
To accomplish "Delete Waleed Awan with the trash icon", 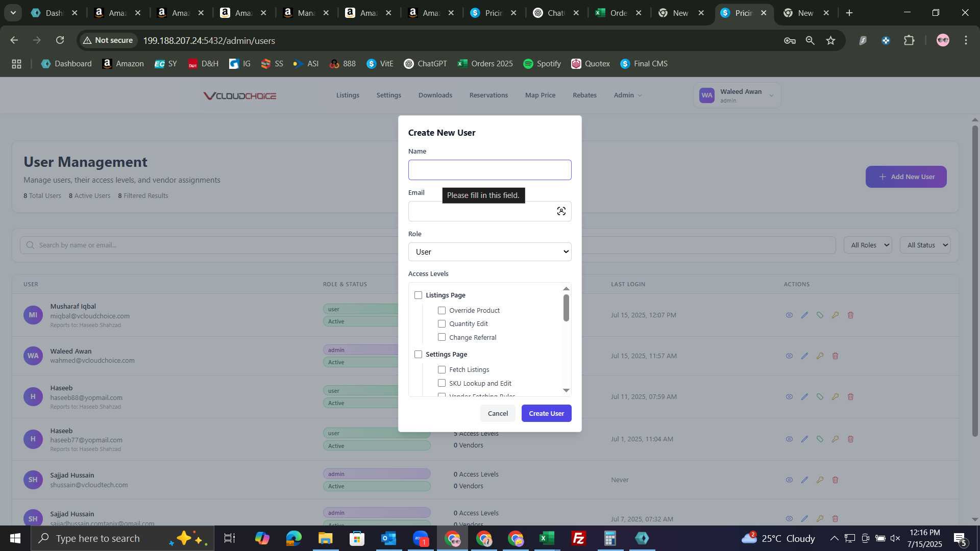I will pos(835,356).
